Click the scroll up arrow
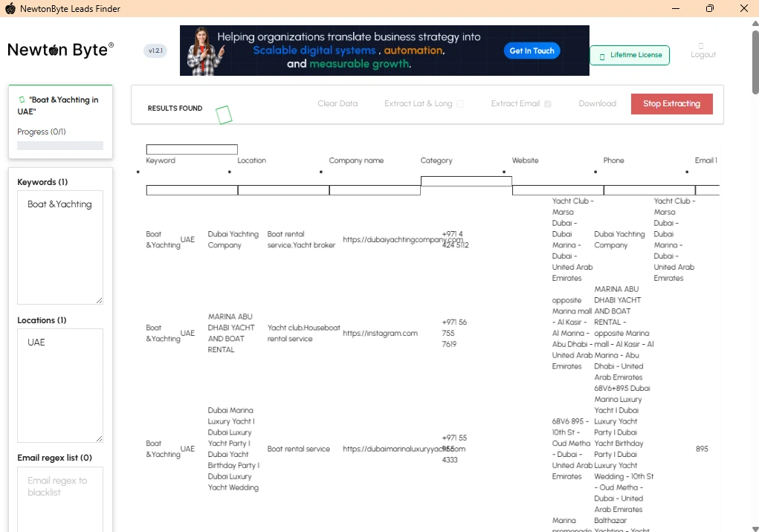The height and width of the screenshot is (532, 759). click(755, 23)
